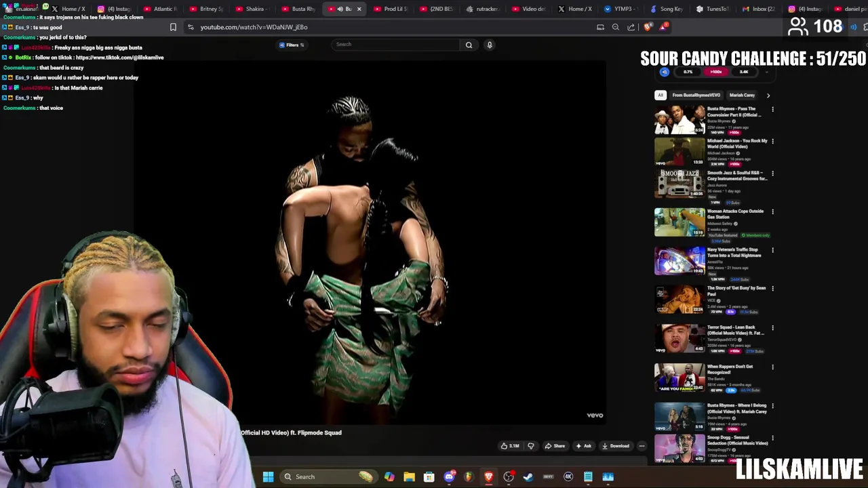Open Copilot from the taskbar
868x488 pixels.
[389, 476]
